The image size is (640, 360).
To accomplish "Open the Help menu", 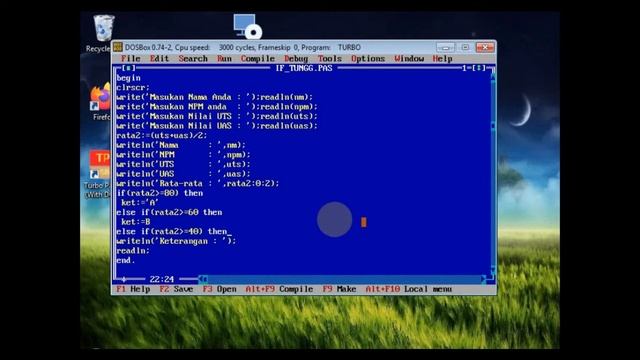I will pos(442,59).
